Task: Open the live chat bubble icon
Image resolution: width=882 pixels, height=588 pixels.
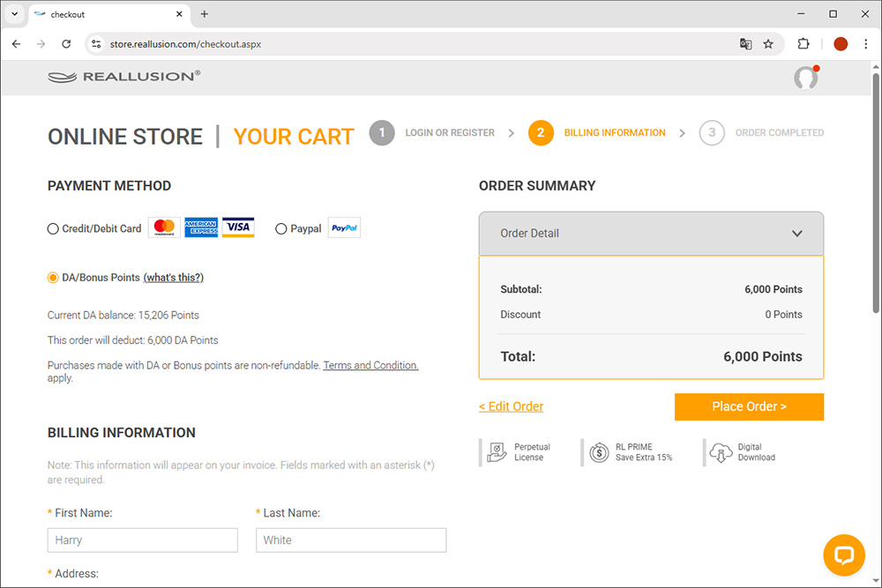Action: (844, 555)
